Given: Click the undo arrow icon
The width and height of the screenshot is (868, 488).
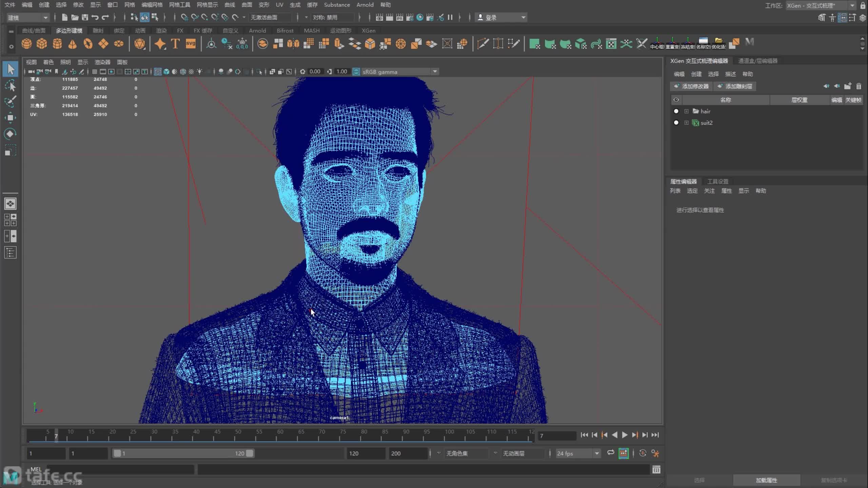Looking at the screenshot, I should 95,17.
